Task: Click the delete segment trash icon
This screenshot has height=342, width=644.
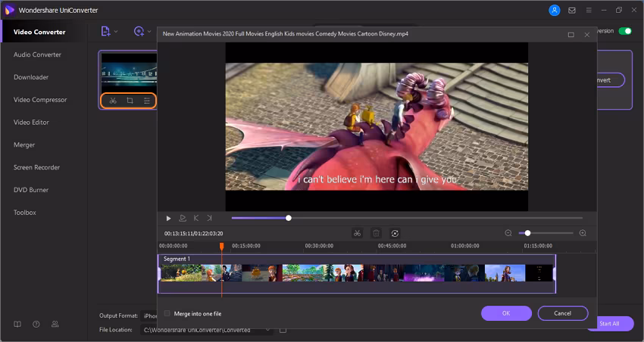Action: pyautogui.click(x=376, y=233)
